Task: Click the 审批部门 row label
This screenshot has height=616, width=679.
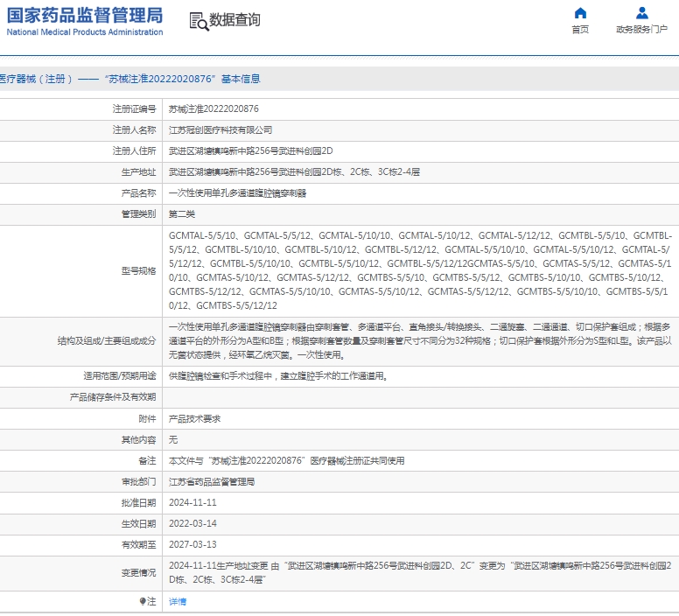Action: pyautogui.click(x=138, y=482)
